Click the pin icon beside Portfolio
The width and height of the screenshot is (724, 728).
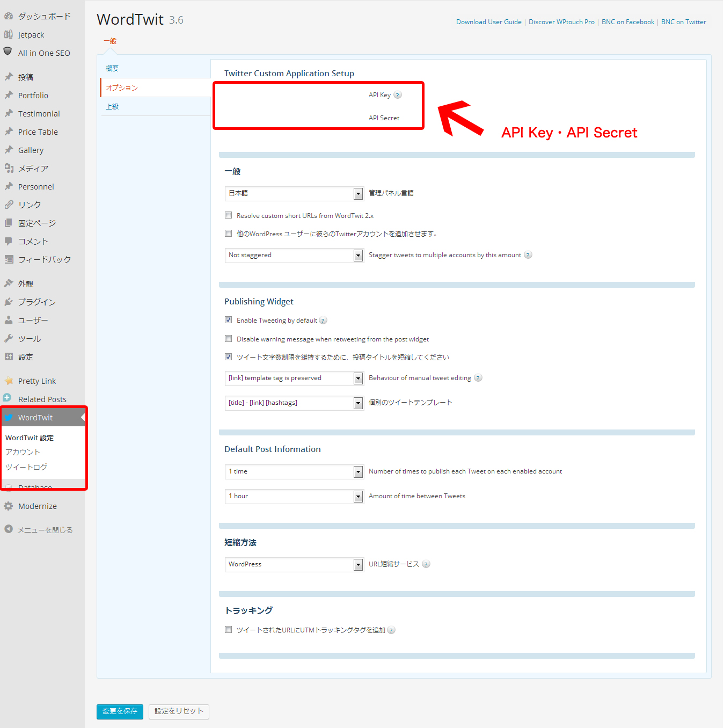[x=9, y=95]
